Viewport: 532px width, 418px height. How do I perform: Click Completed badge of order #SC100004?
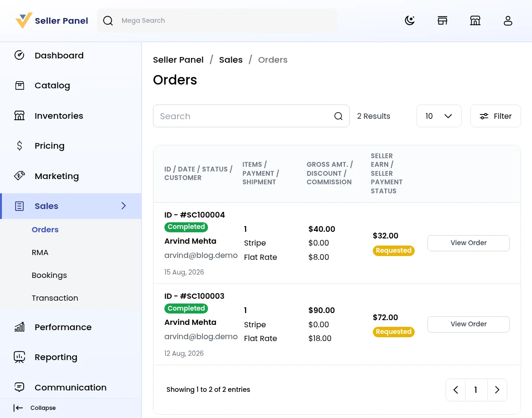pyautogui.click(x=186, y=227)
